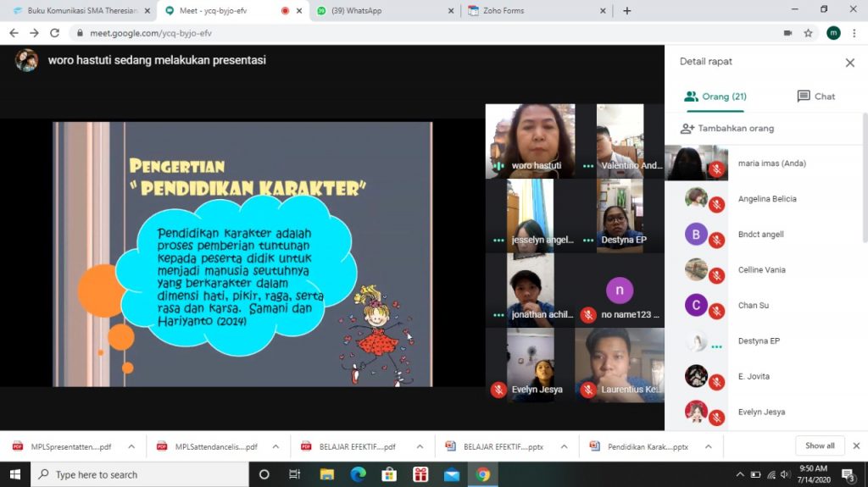This screenshot has width=868, height=487.
Task: Select the woro hastuti video tile
Action: [530, 141]
